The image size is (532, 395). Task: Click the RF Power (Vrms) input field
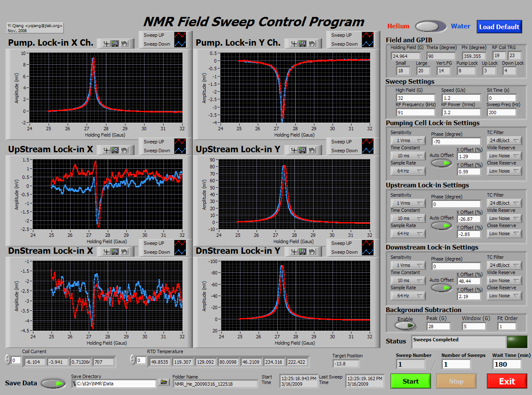click(x=461, y=112)
